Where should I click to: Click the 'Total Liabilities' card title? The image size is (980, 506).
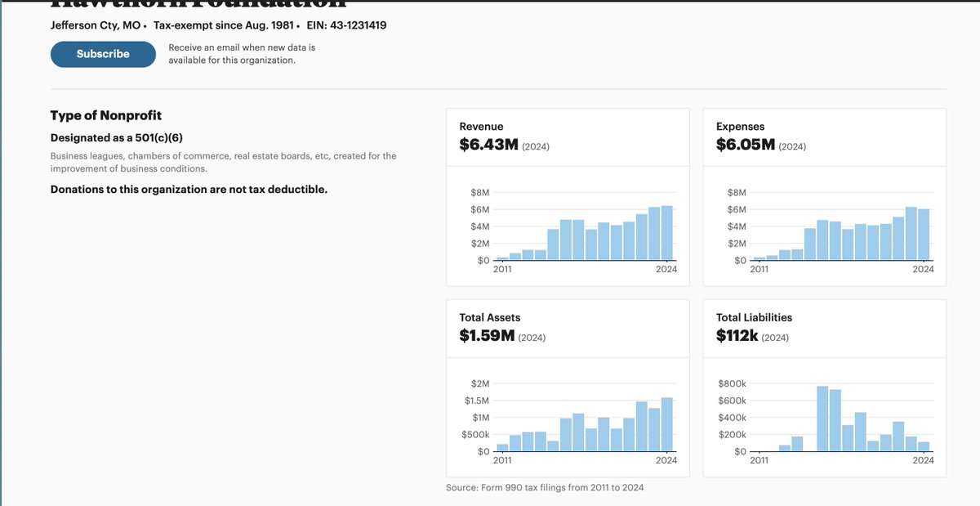click(x=755, y=317)
